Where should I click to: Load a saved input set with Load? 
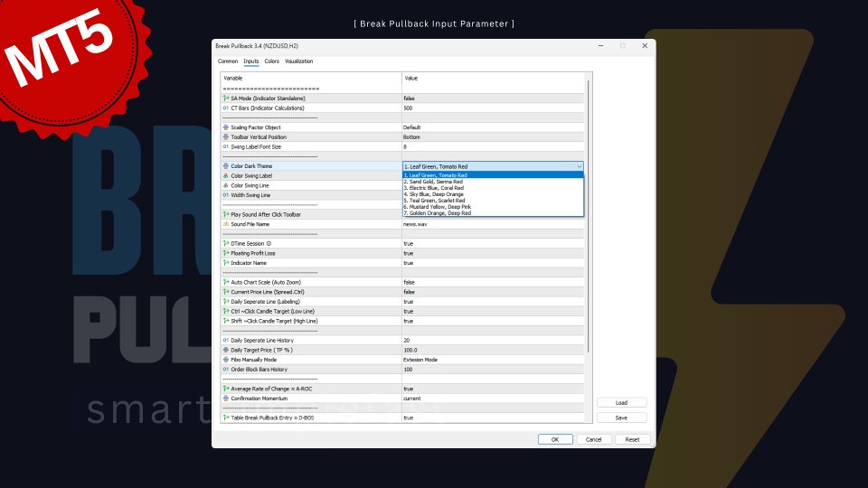[x=621, y=403]
